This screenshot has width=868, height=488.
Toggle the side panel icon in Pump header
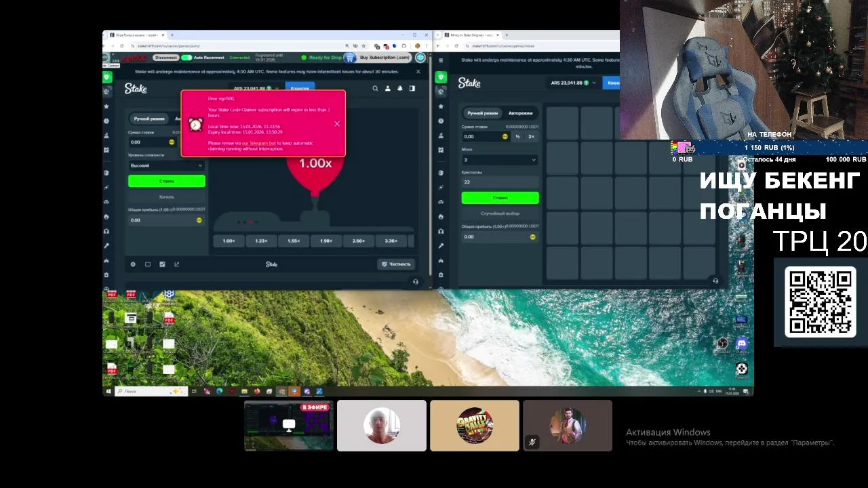coord(412,88)
